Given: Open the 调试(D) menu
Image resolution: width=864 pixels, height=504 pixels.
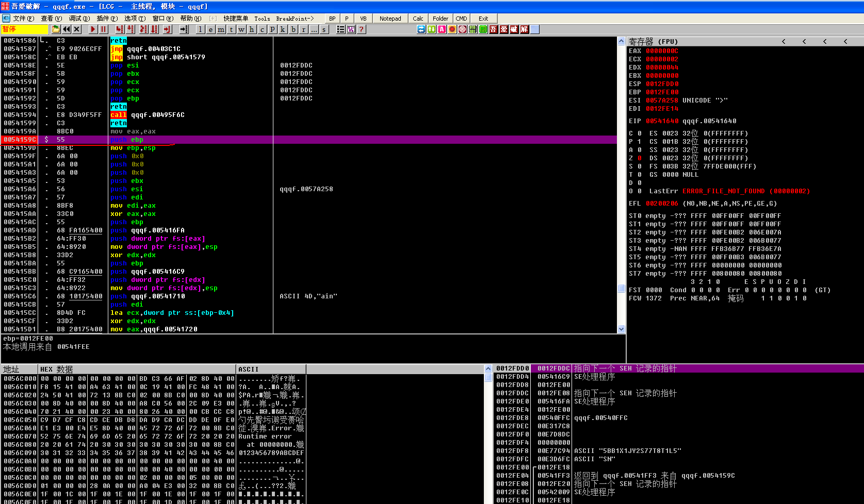Looking at the screenshot, I should [x=79, y=19].
